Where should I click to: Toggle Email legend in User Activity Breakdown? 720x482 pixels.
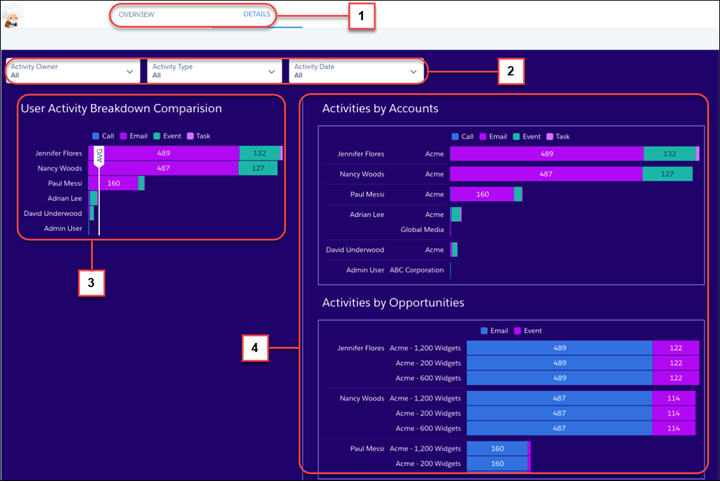pos(125,135)
